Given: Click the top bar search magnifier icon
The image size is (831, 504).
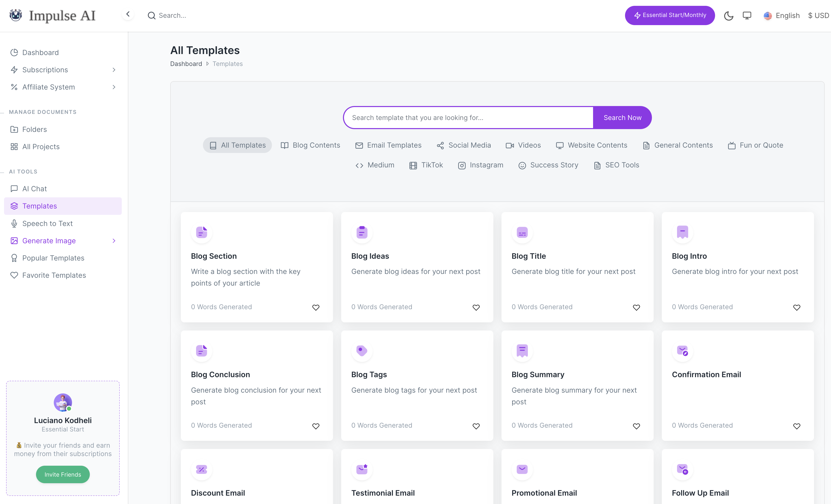Looking at the screenshot, I should (151, 15).
